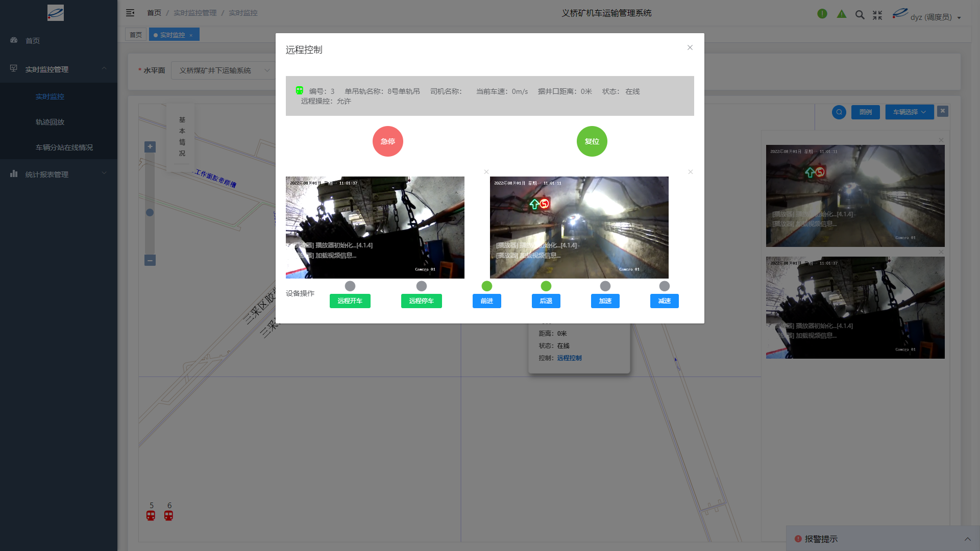The image size is (980, 551).
Task: Click the map zoom slider handle
Action: (x=150, y=212)
